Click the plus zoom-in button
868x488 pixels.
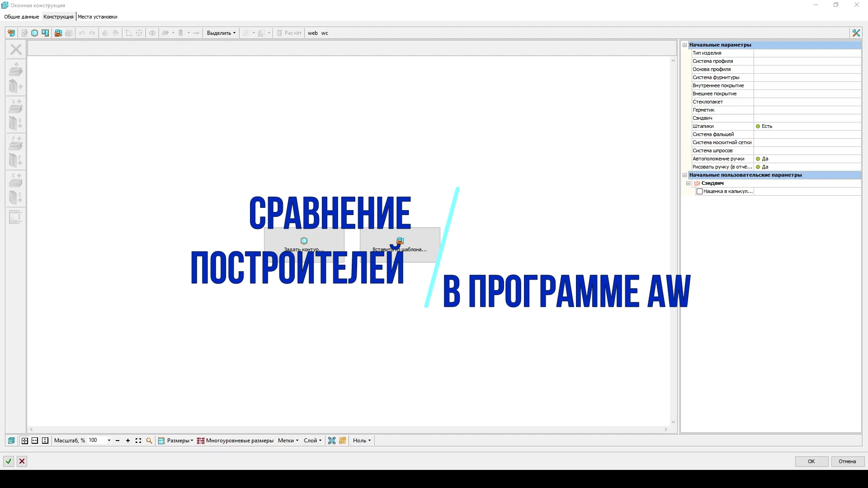[128, 441]
